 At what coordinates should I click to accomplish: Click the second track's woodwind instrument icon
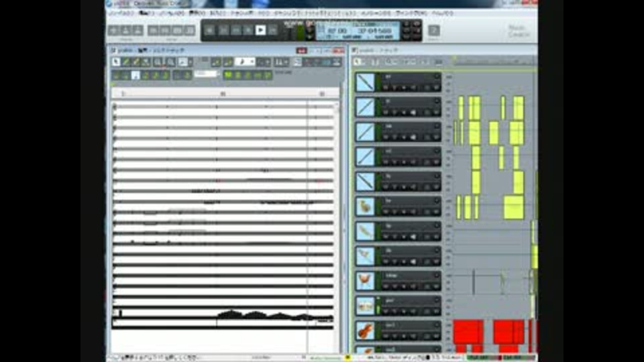click(365, 107)
